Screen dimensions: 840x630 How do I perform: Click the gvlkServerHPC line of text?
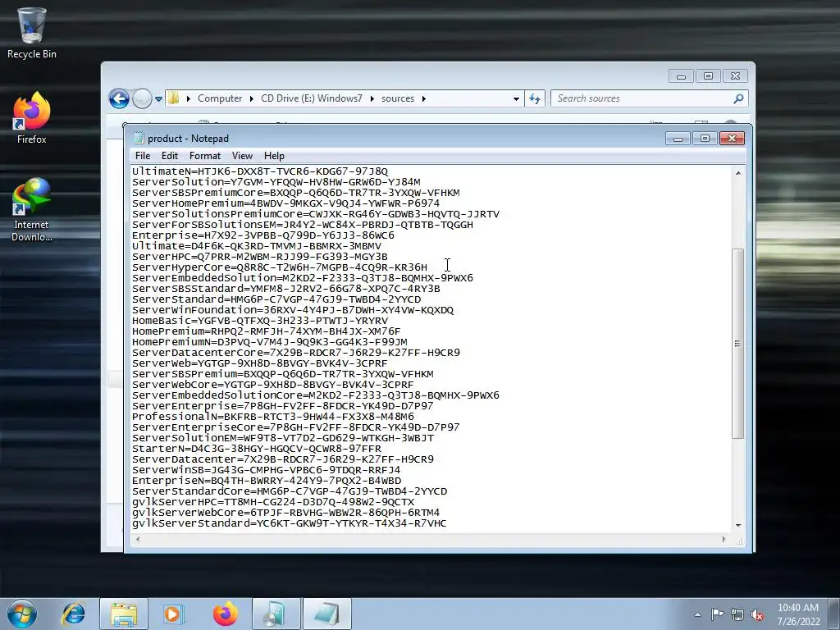[x=273, y=502]
